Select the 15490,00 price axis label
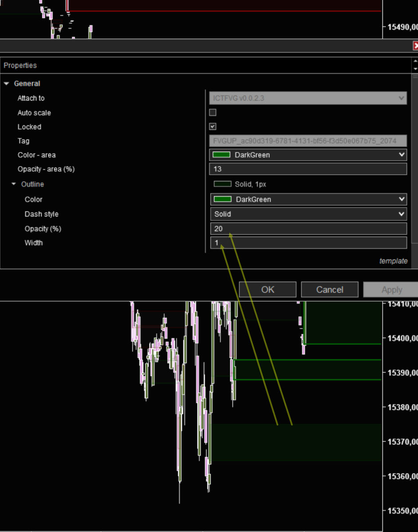 click(402, 27)
